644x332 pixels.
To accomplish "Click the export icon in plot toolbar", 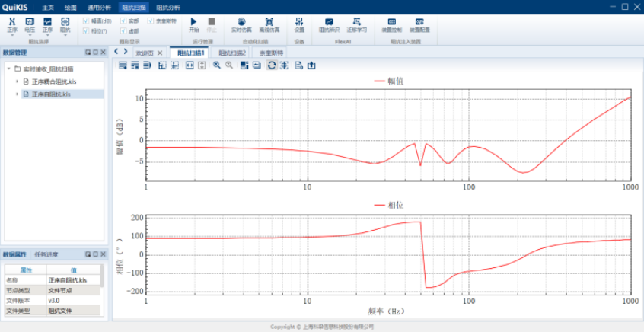I will 311,65.
